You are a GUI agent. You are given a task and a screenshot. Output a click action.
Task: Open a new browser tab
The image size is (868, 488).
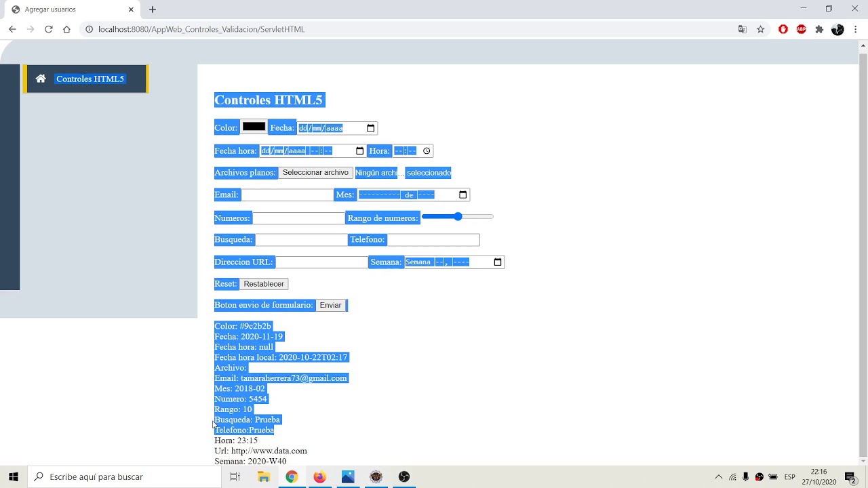(153, 9)
